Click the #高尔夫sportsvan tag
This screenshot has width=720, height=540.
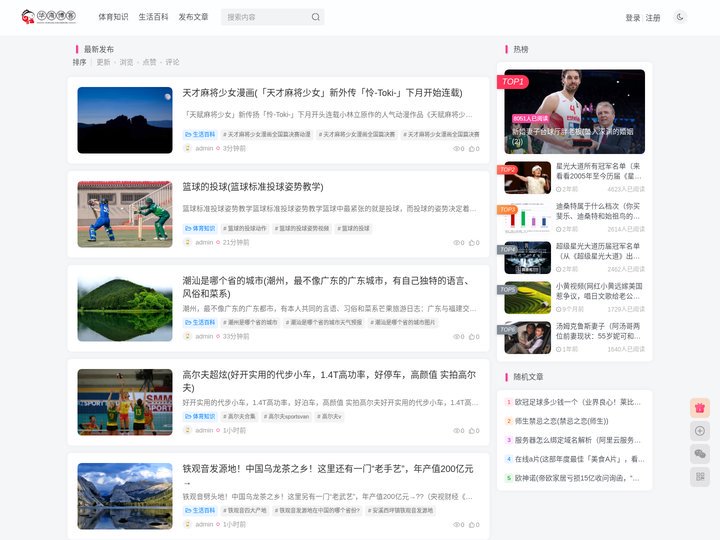point(286,416)
